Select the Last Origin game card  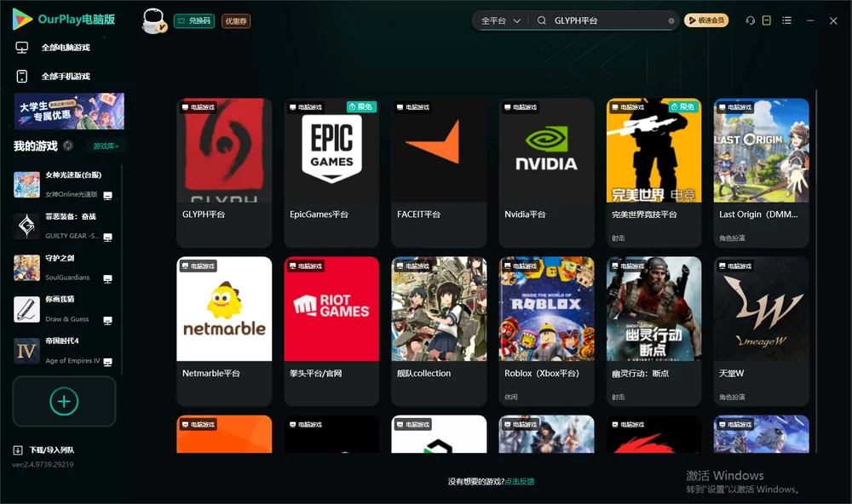point(761,173)
